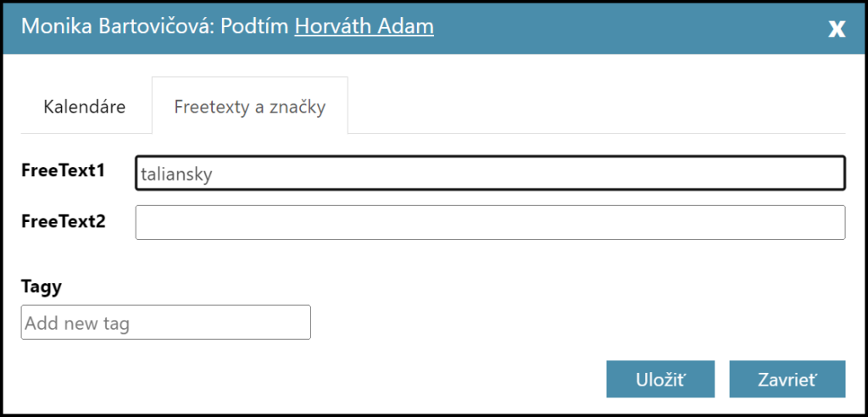Save the freetext changes with Uložiť

point(660,379)
